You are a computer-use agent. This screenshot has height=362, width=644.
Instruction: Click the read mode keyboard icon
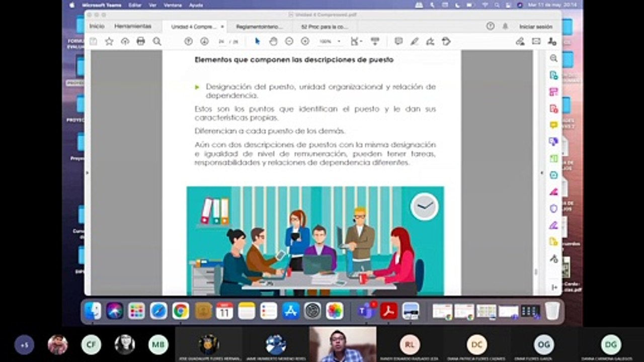(x=375, y=41)
